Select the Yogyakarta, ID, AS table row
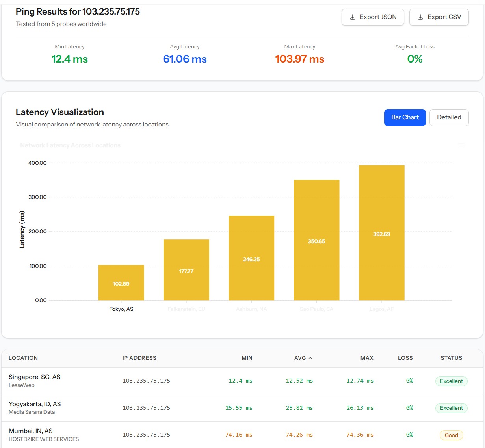Image resolution: width=485 pixels, height=448 pixels. pos(242,408)
